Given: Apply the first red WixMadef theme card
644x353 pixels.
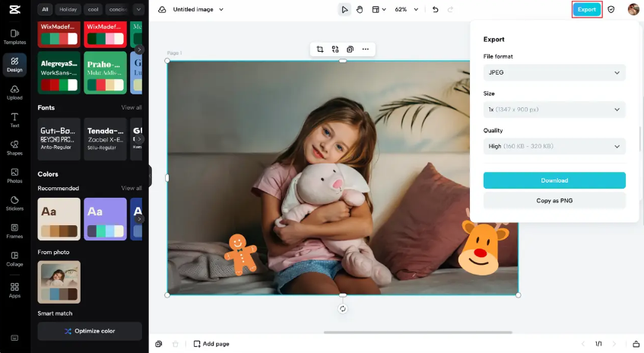Looking at the screenshot, I should (59, 34).
